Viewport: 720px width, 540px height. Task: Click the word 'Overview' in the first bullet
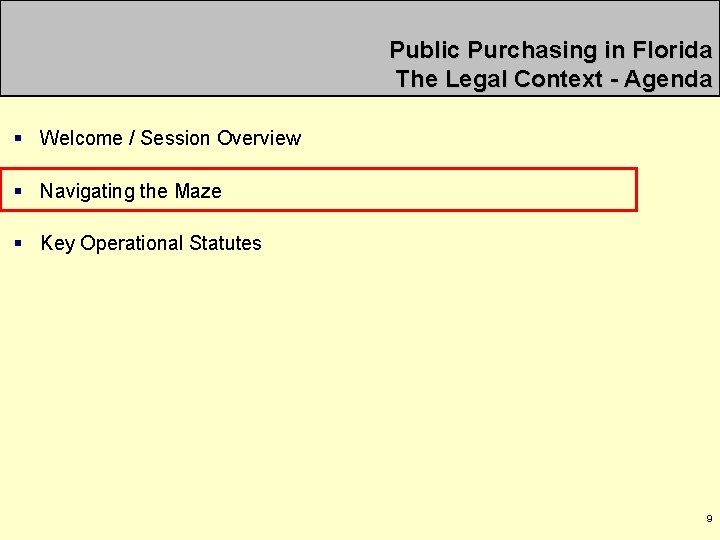pos(259,138)
